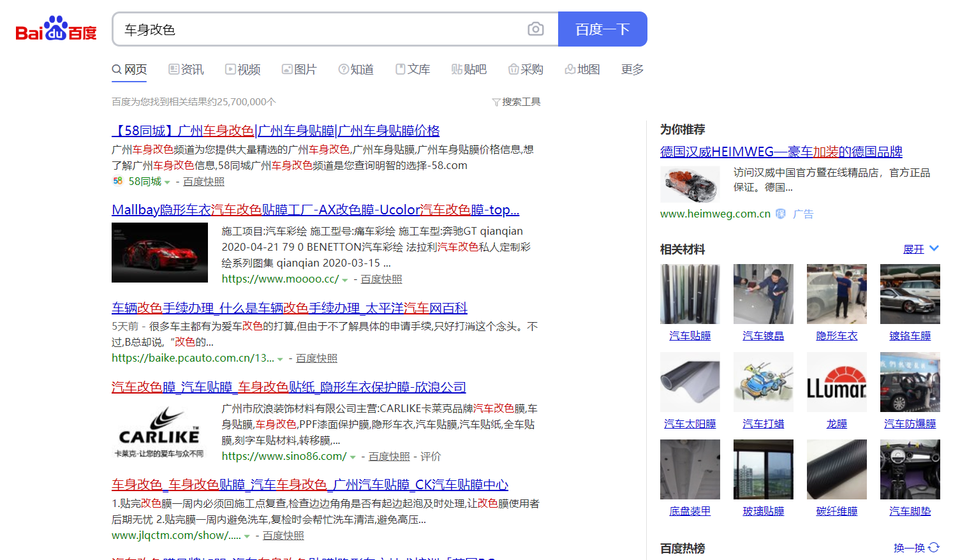This screenshot has height=560, width=960.
Task: Open 贴吧 forum search
Action: (469, 69)
